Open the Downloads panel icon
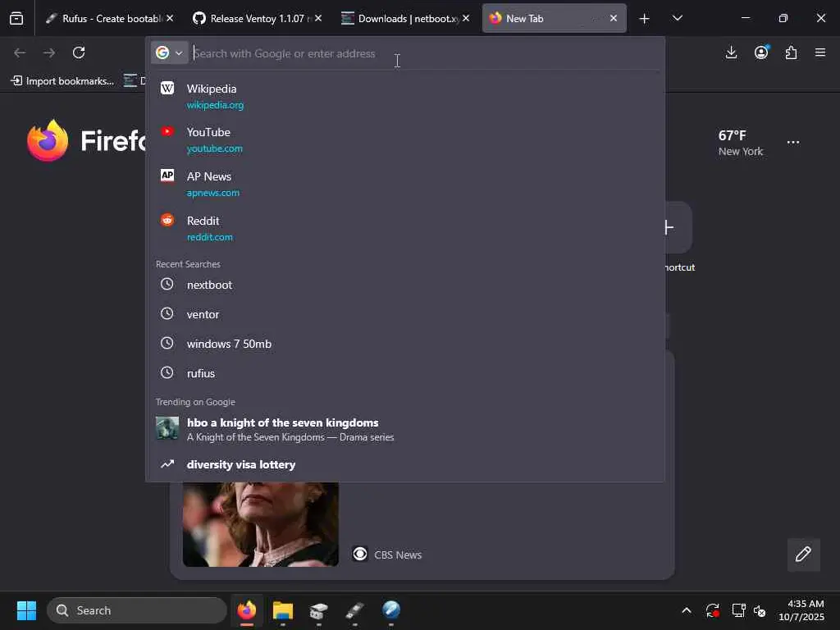This screenshot has width=840, height=630. 731,52
